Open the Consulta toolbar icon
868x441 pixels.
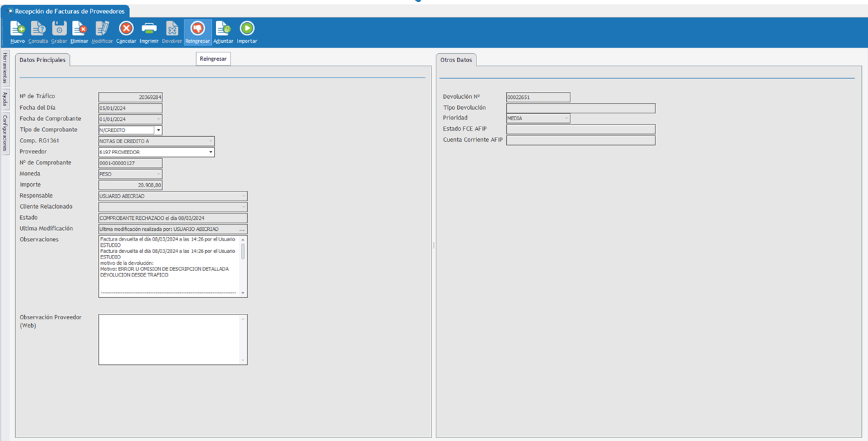click(x=38, y=32)
